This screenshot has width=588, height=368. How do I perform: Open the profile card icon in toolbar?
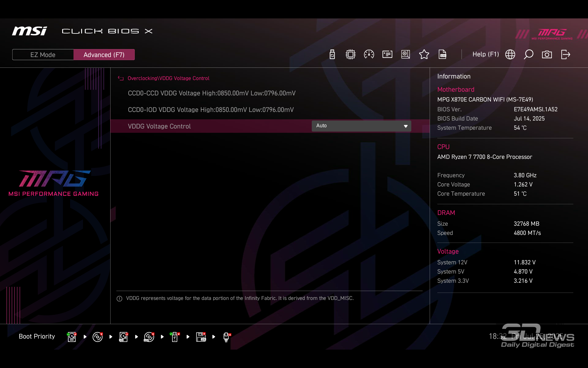[x=387, y=55]
